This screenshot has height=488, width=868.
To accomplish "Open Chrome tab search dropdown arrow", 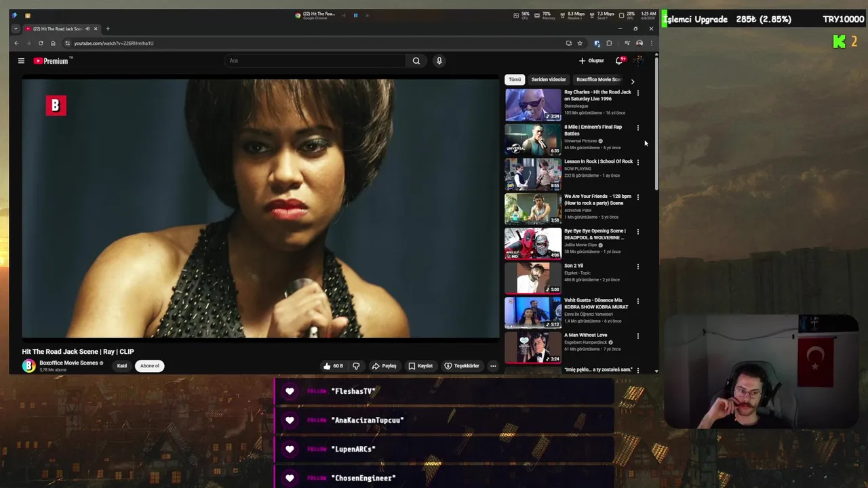I will [x=16, y=28].
